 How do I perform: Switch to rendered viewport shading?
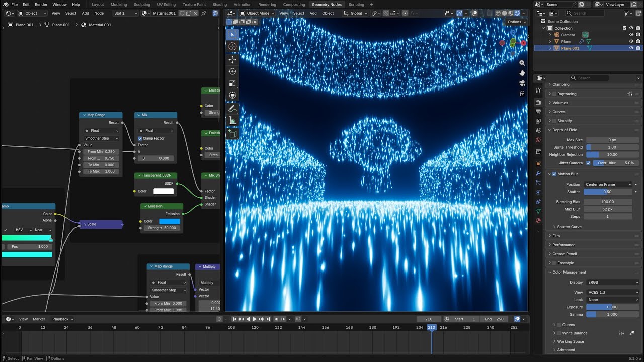pyautogui.click(x=517, y=13)
